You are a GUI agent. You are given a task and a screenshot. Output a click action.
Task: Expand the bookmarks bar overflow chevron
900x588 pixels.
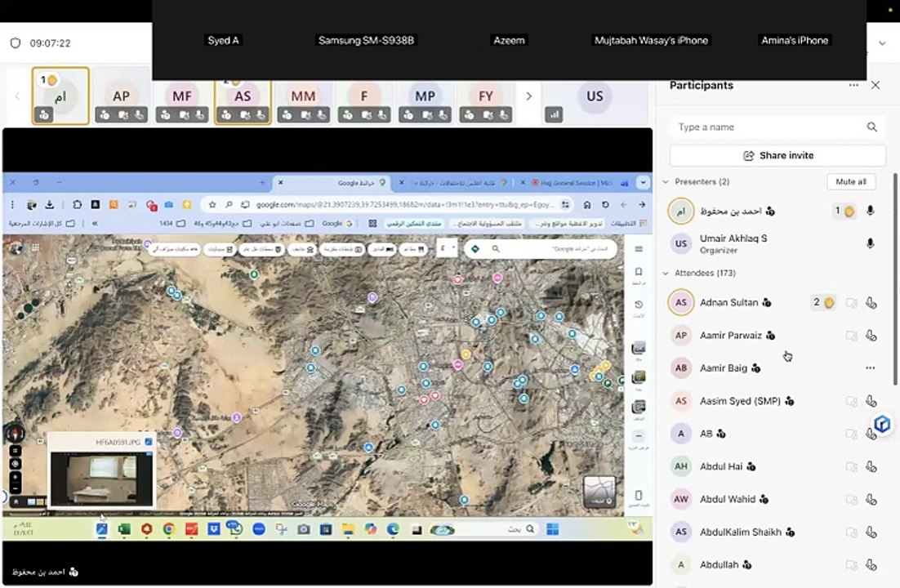pyautogui.click(x=95, y=223)
